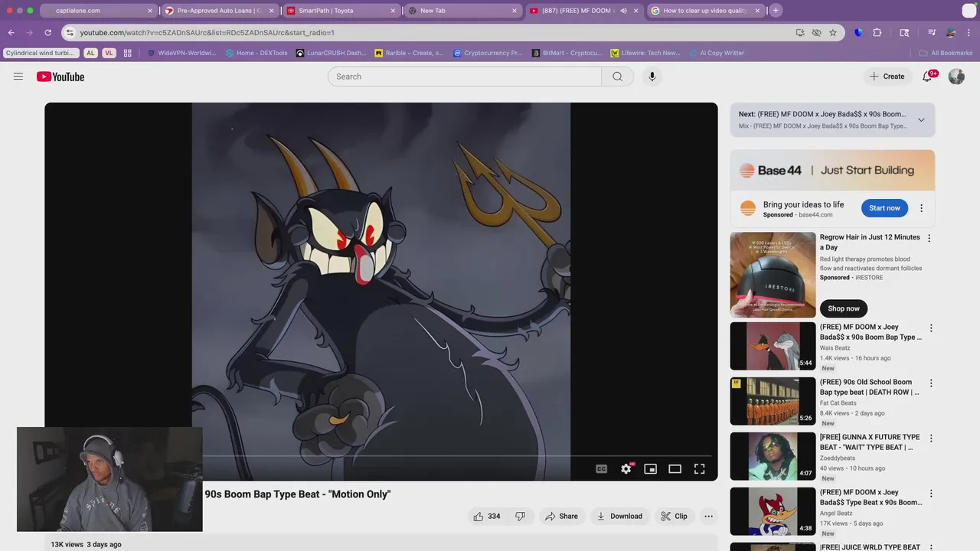Open the Create dropdown button
This screenshot has width=980, height=551.
click(887, 77)
